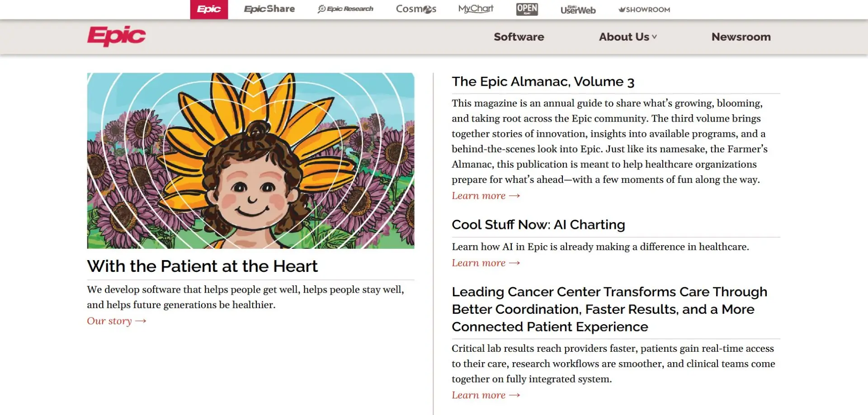
Task: Click the Our story link
Action: pyautogui.click(x=116, y=321)
